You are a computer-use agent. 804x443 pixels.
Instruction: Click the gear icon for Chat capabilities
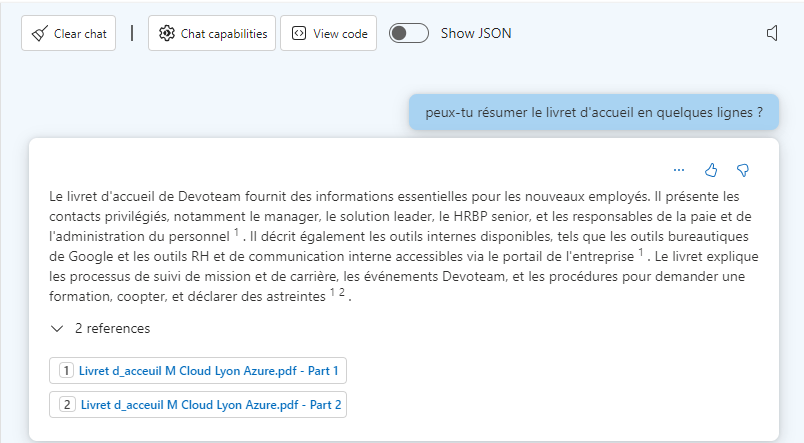click(167, 33)
